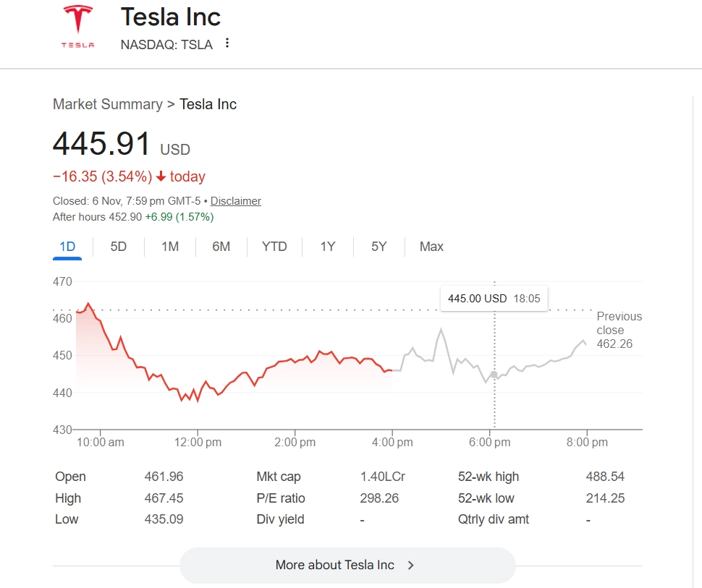Select the 6M time range tab

[221, 247]
